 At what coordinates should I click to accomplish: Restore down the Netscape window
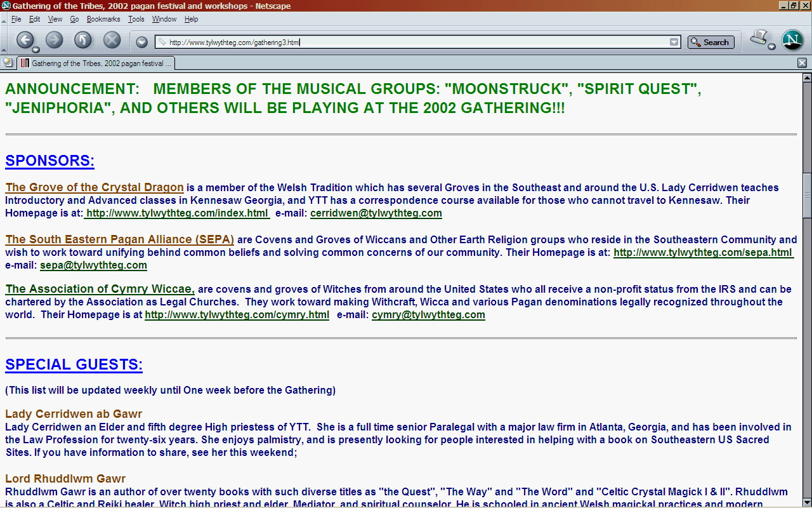coord(794,6)
